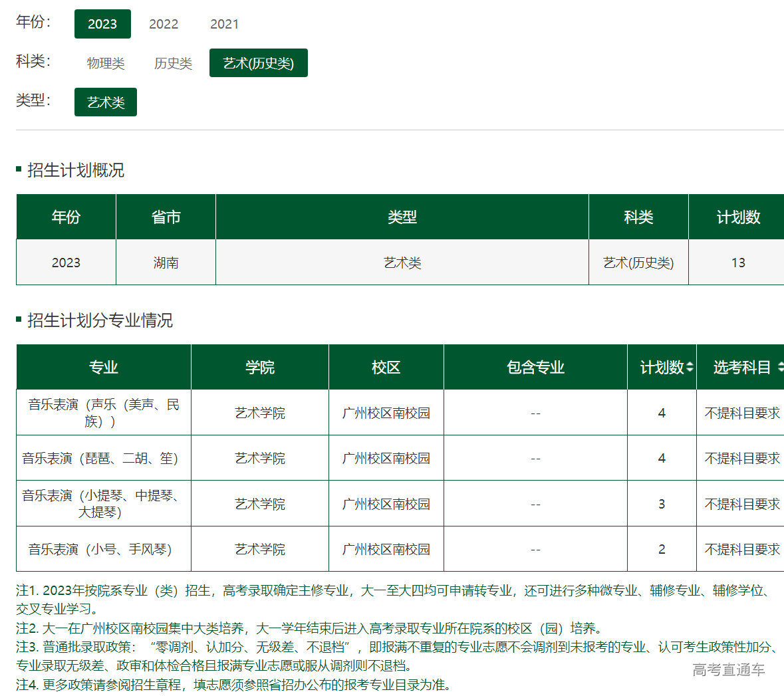
Task: Select the 艺术学院 cell in first row
Action: pos(259,412)
